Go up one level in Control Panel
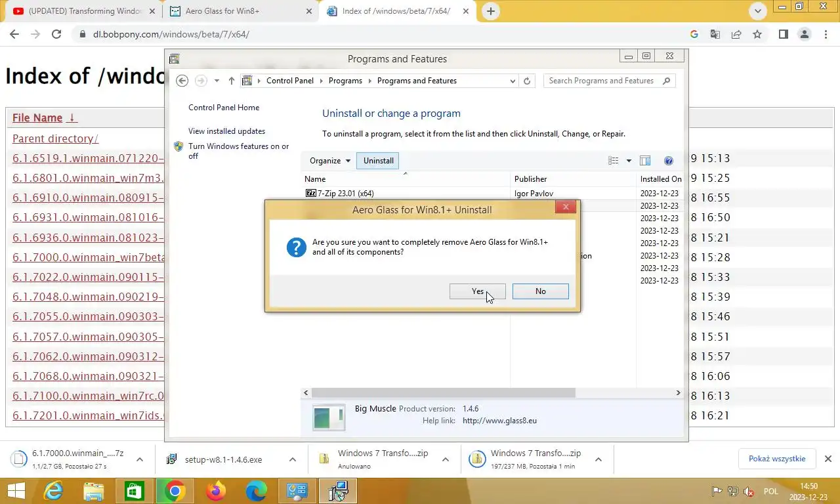 point(231,81)
